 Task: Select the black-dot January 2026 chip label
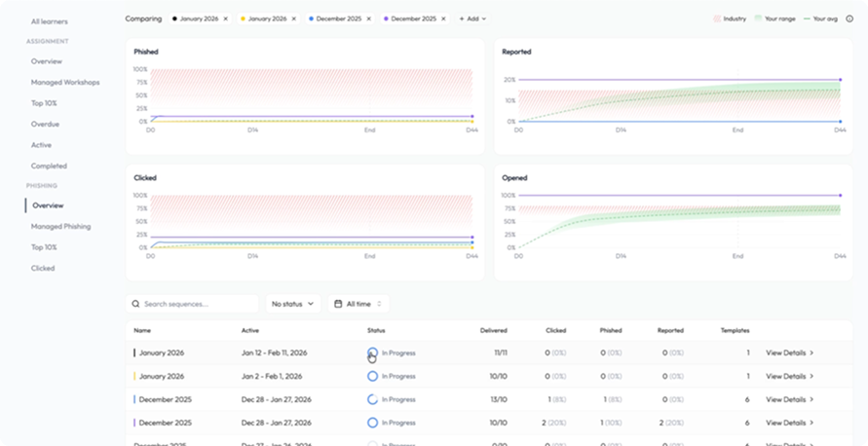pyautogui.click(x=200, y=19)
